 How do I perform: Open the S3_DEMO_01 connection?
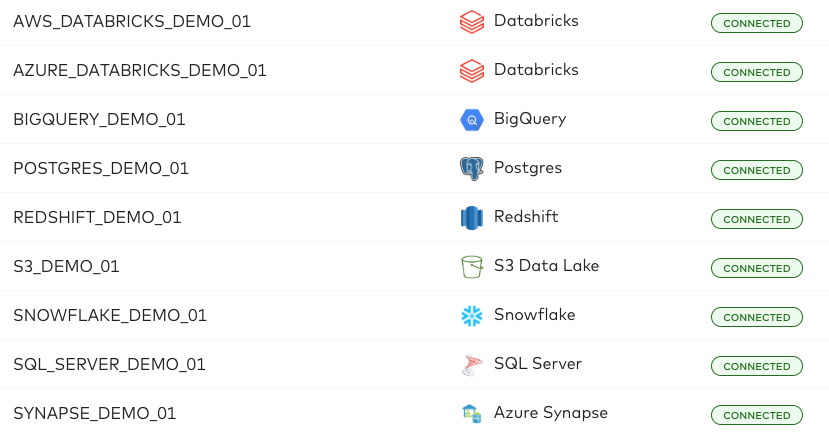pyautogui.click(x=66, y=266)
